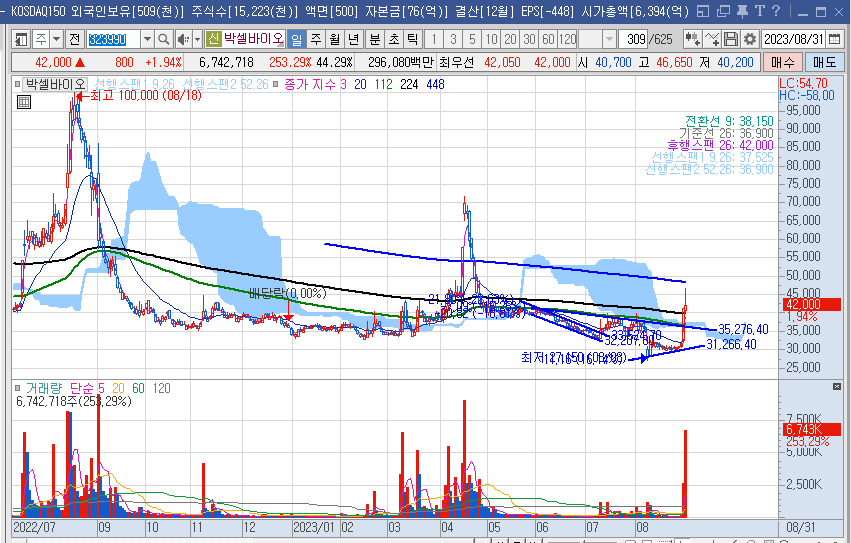The width and height of the screenshot is (851, 543).
Task: Click the 종가 지수 moving average legend
Action: [310, 84]
